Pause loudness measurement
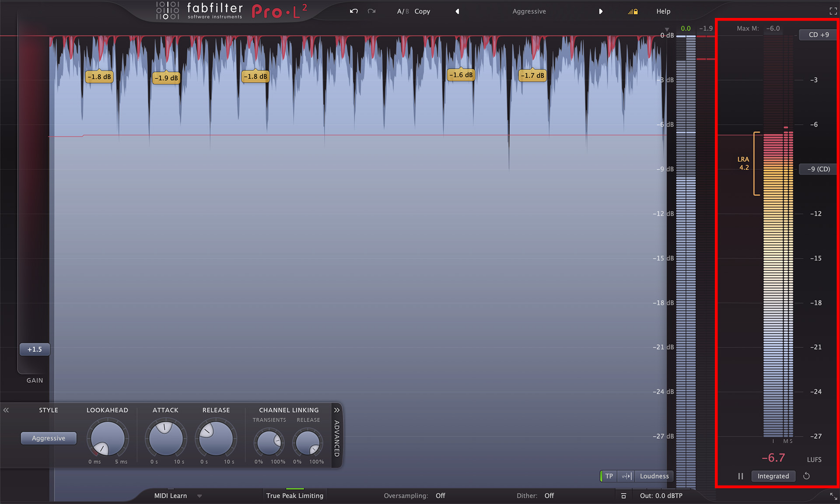Image resolution: width=840 pixels, height=504 pixels. point(740,476)
